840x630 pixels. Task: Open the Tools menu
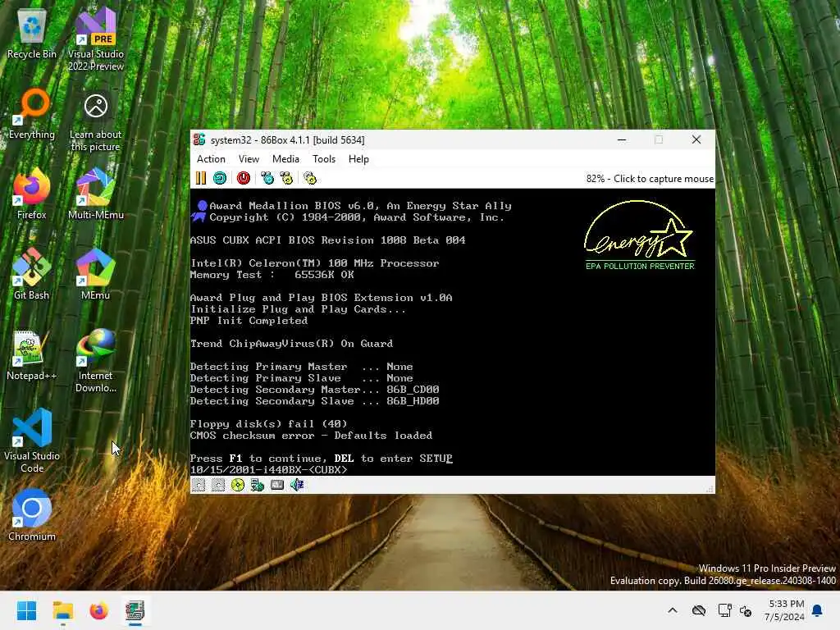click(323, 159)
